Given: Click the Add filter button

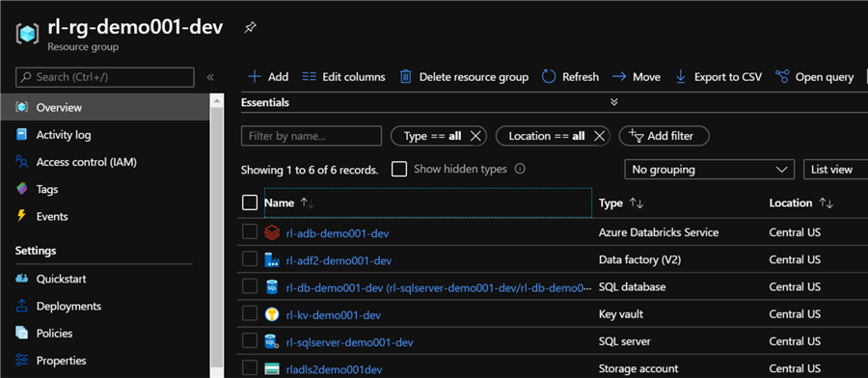Looking at the screenshot, I should pos(664,136).
